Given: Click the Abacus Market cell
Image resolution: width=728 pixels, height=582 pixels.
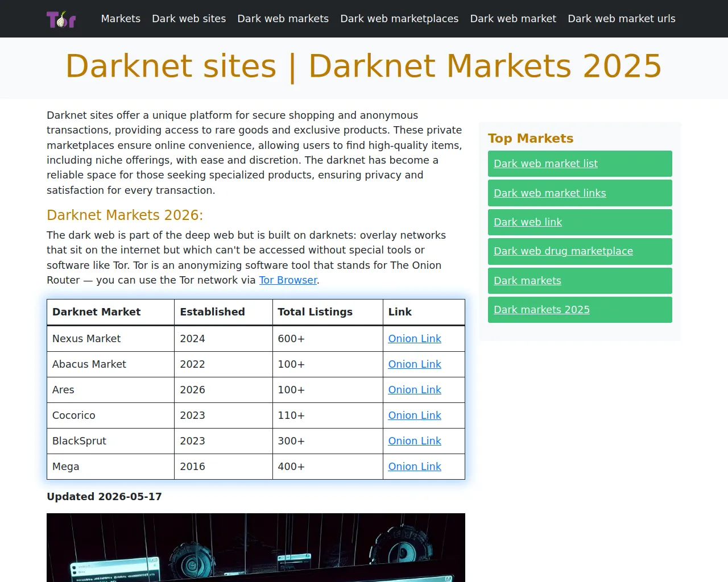Looking at the screenshot, I should 111,364.
